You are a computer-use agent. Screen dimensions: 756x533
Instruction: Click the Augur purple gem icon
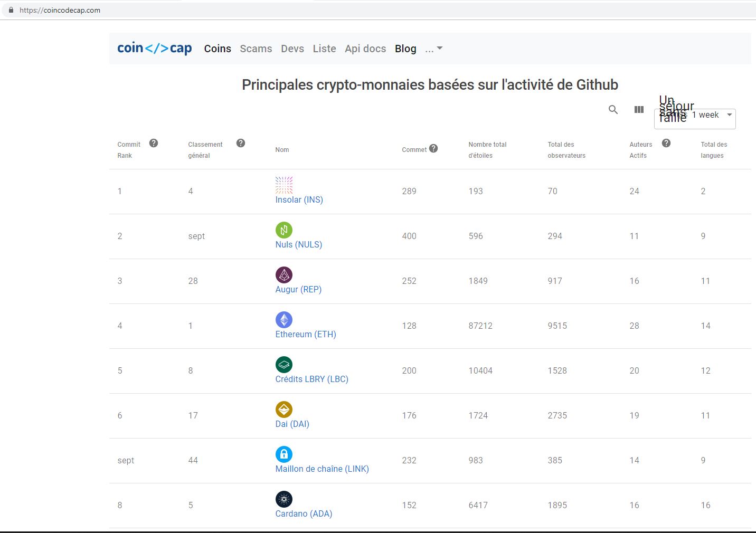[x=284, y=274]
